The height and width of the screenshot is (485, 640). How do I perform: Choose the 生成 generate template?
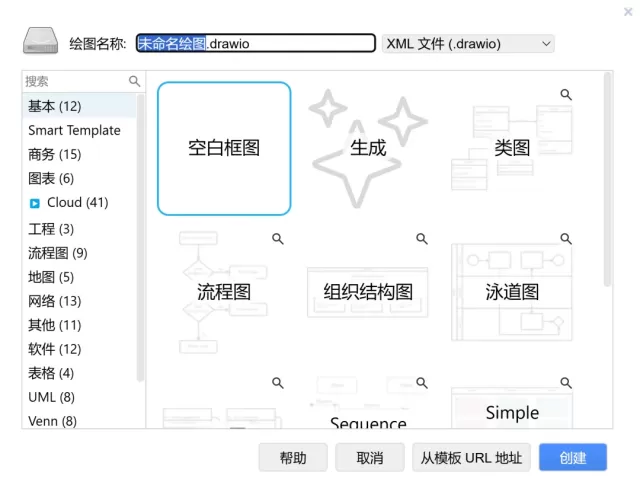[368, 149]
